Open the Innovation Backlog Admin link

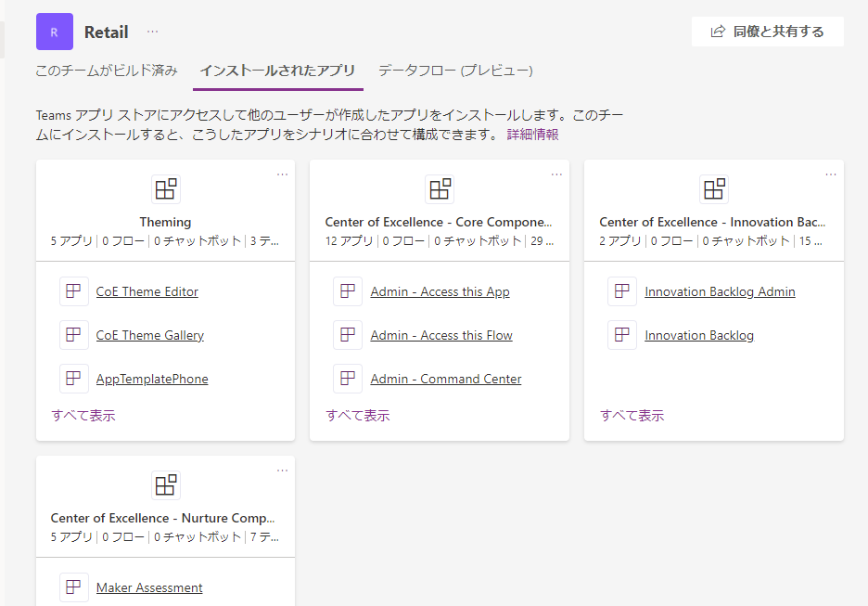coord(721,291)
